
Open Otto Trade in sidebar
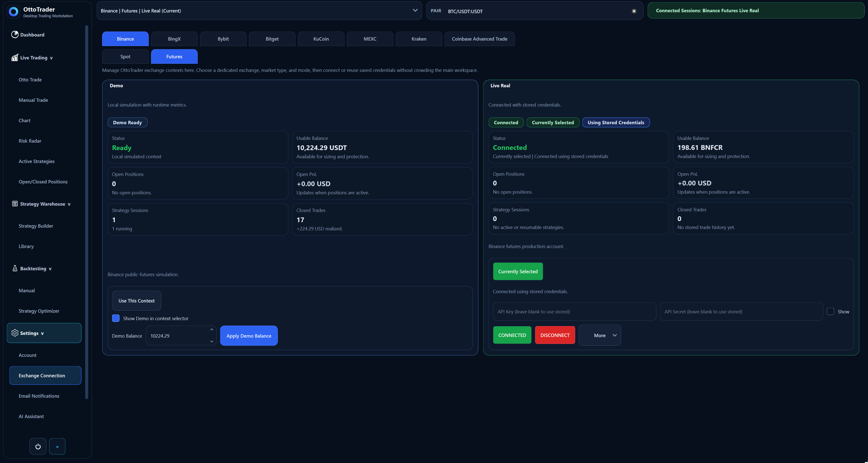pos(30,80)
